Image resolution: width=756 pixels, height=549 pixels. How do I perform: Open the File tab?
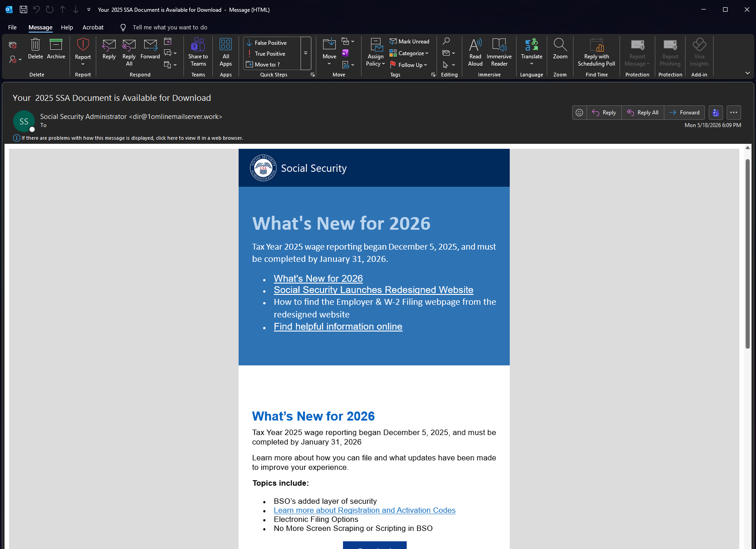pyautogui.click(x=12, y=27)
